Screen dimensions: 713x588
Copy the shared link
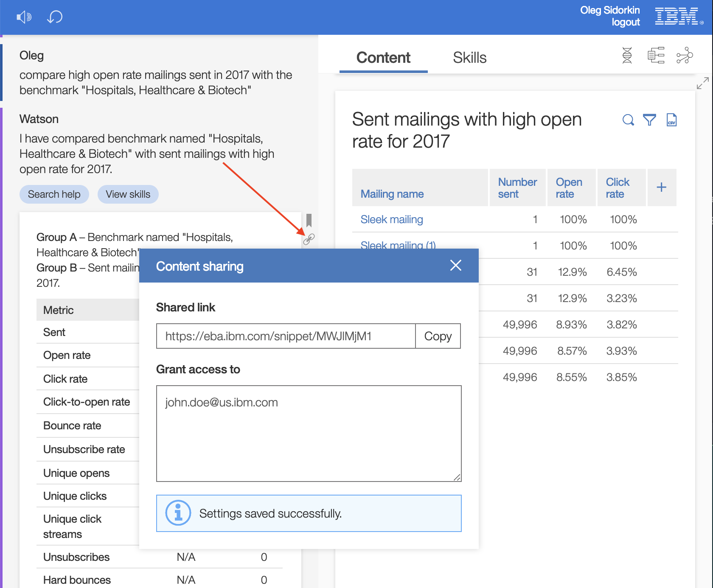point(438,336)
